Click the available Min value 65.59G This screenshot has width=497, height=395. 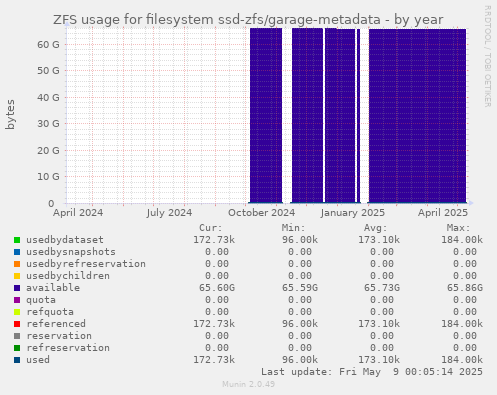[300, 288]
